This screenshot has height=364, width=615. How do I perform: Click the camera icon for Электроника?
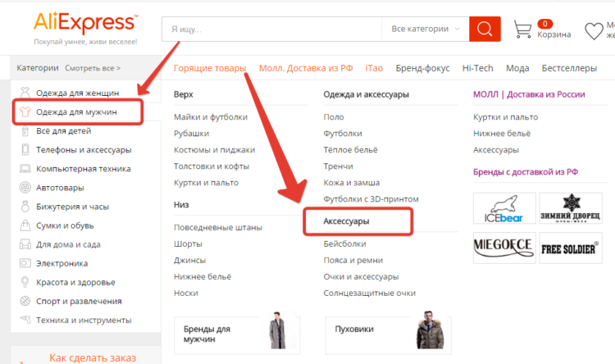[25, 263]
